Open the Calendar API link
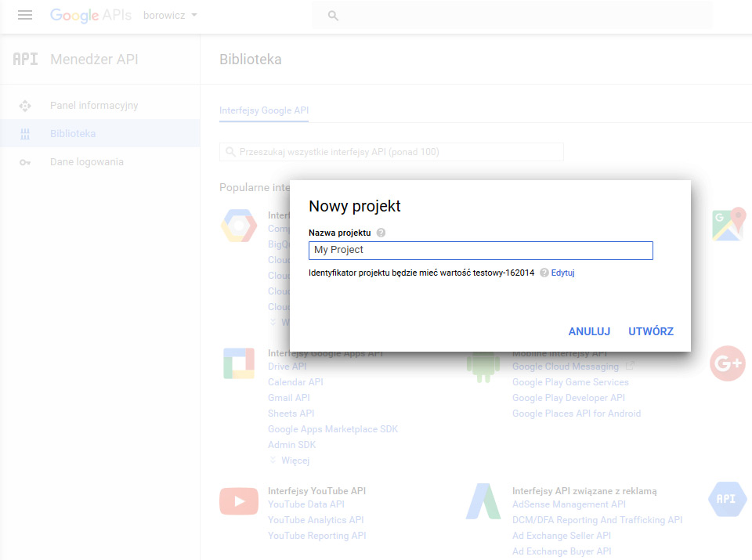Viewport: 752px width, 560px height. point(295,382)
